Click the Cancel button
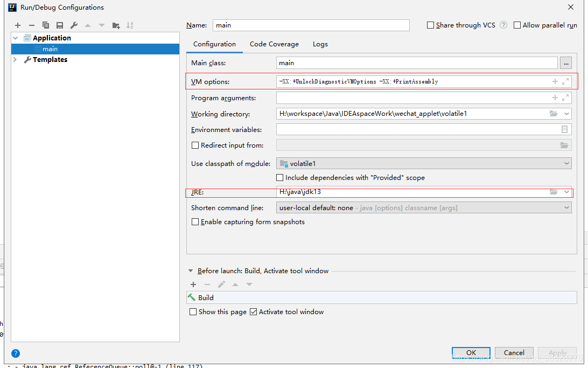 tap(514, 353)
